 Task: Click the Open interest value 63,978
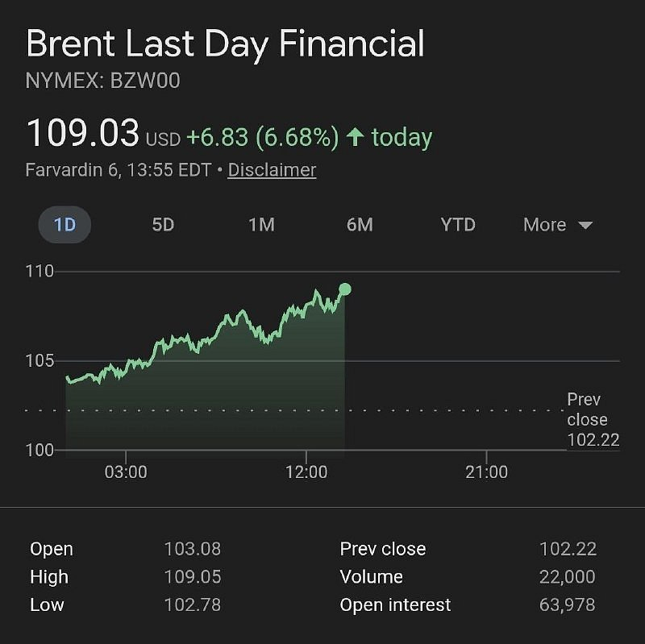[567, 605]
